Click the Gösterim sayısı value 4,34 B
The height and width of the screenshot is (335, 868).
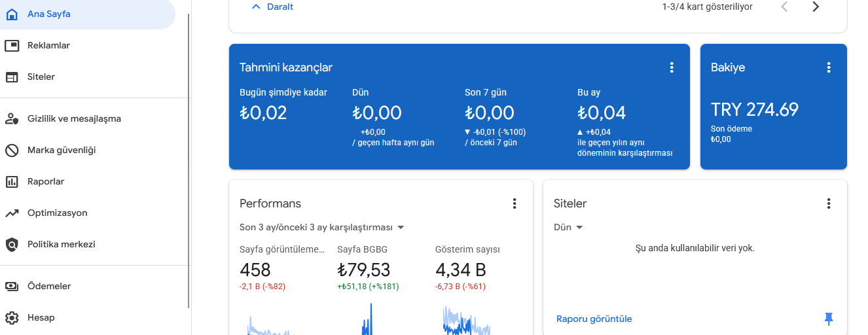[x=461, y=270]
